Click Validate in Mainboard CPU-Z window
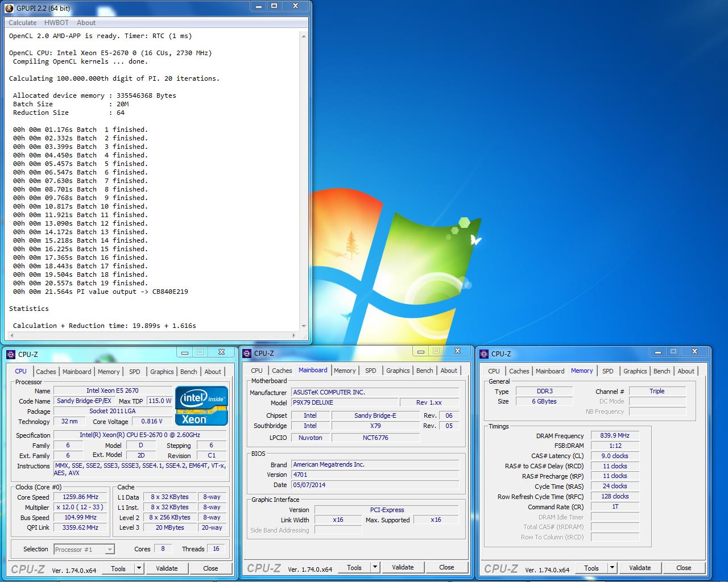The width and height of the screenshot is (728, 582). 403,567
